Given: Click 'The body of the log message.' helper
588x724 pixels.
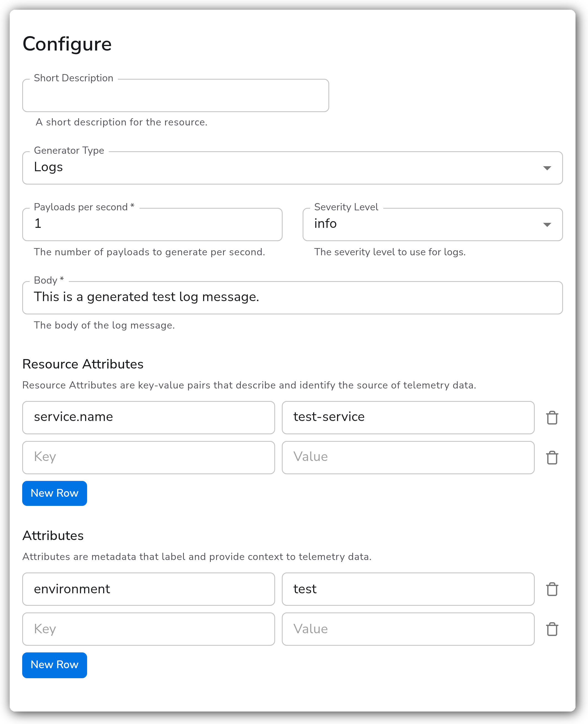Looking at the screenshot, I should [x=104, y=325].
